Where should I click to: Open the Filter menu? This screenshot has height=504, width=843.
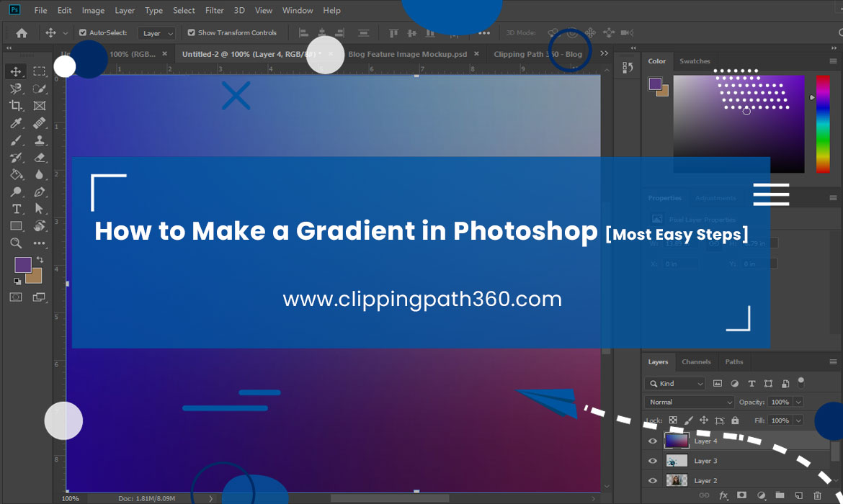click(x=215, y=10)
